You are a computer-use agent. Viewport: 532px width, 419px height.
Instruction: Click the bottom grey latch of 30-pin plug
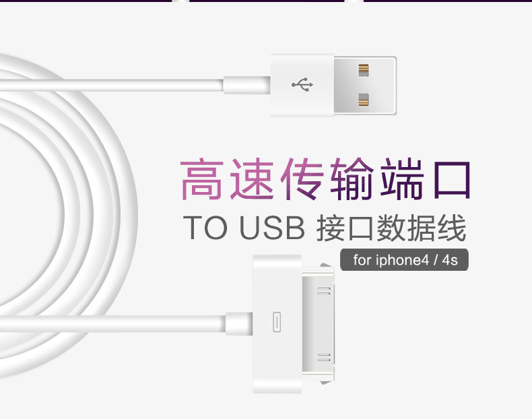pyautogui.click(x=326, y=383)
